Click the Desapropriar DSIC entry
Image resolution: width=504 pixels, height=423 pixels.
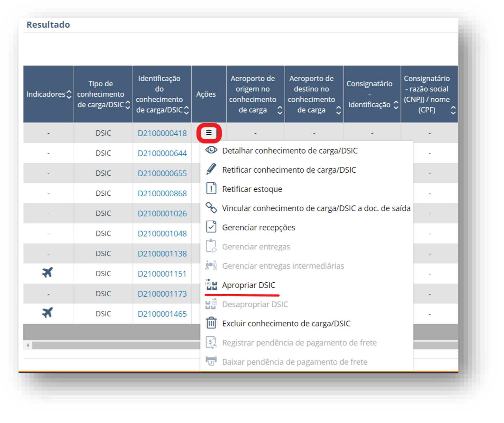pos(255,304)
